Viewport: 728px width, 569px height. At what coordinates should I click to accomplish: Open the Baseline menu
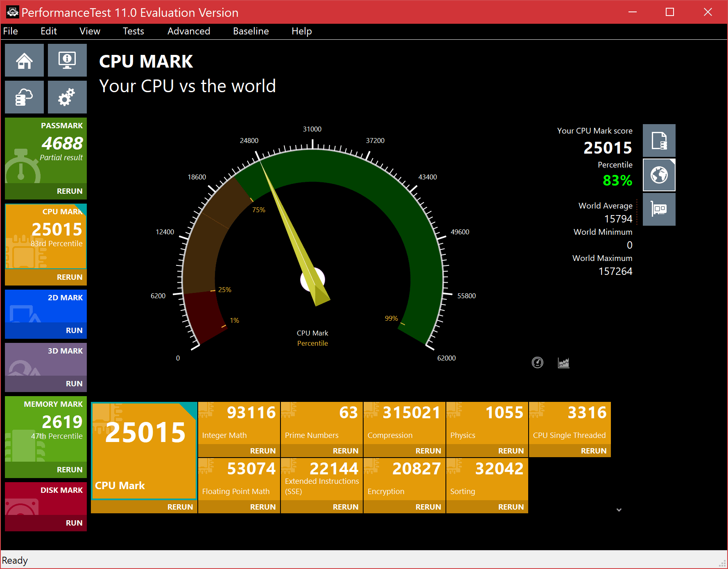(x=251, y=31)
